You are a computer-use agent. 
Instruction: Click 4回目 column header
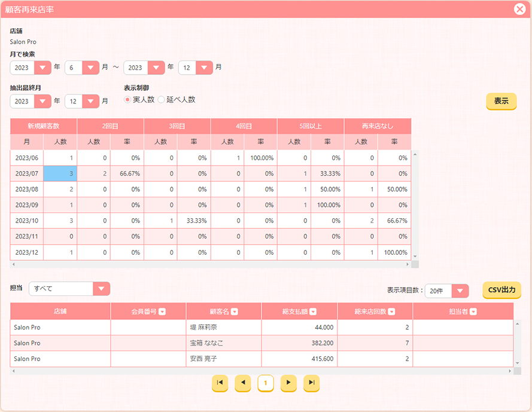click(244, 126)
